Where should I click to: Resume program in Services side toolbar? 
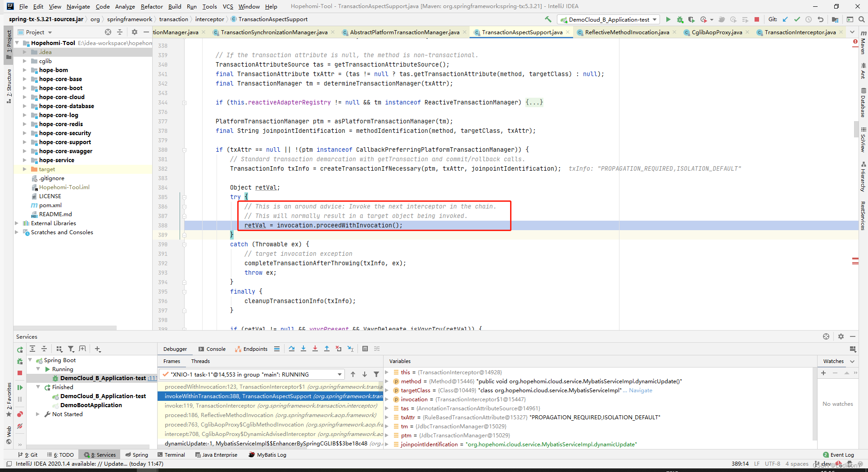pyautogui.click(x=20, y=387)
